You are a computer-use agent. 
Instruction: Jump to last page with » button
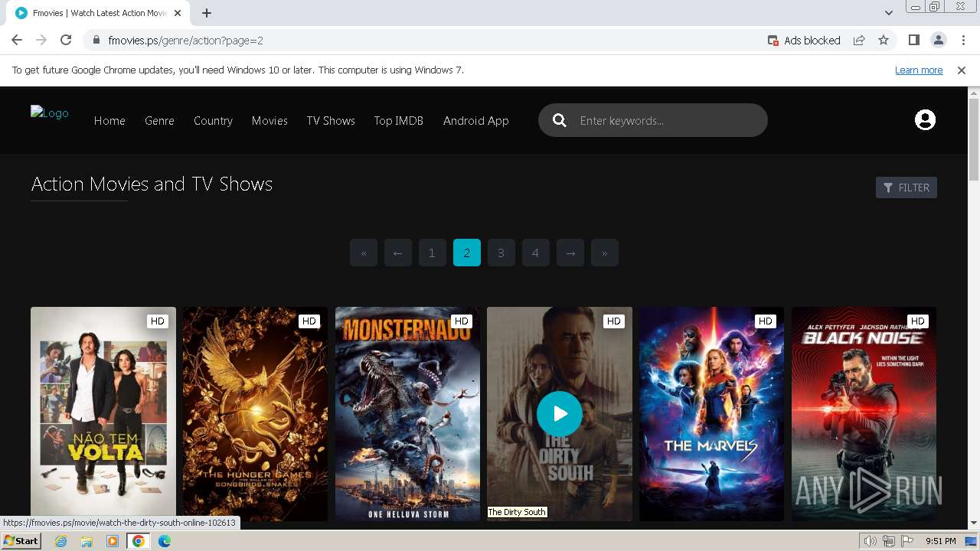click(x=605, y=253)
